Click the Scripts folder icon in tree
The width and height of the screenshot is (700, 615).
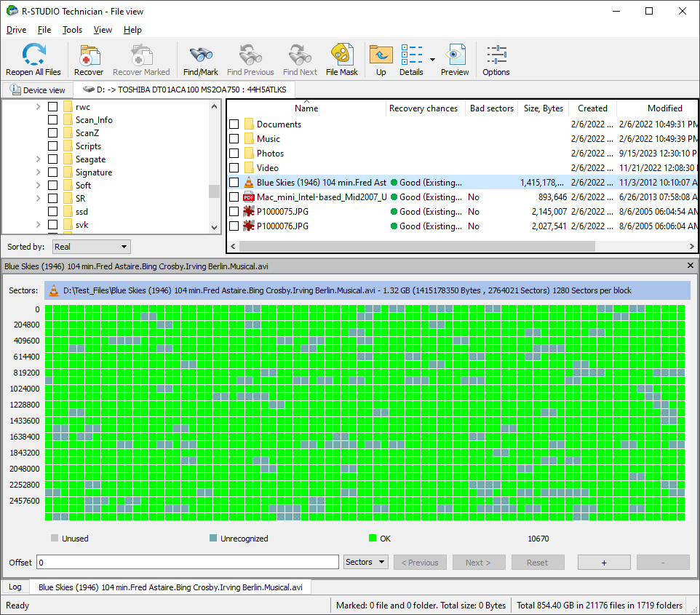click(68, 146)
